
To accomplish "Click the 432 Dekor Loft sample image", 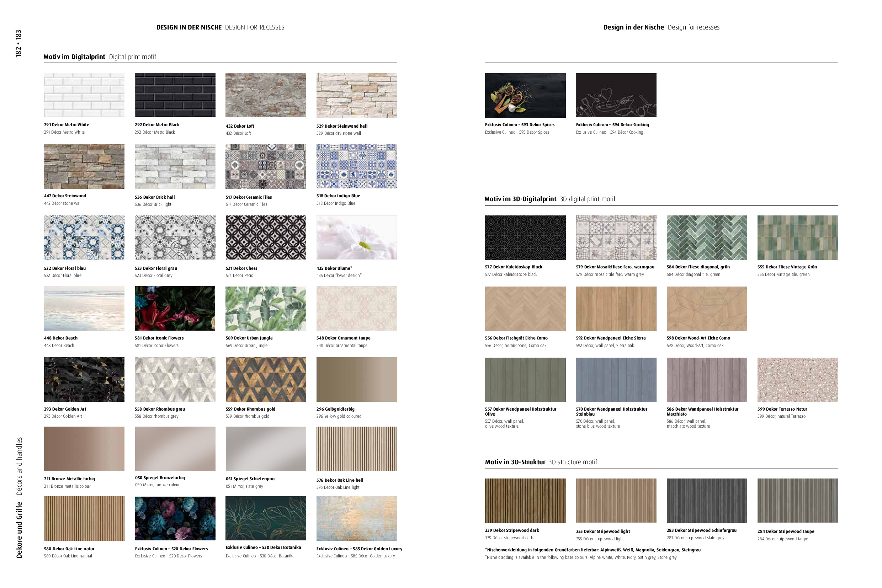I will (x=266, y=95).
